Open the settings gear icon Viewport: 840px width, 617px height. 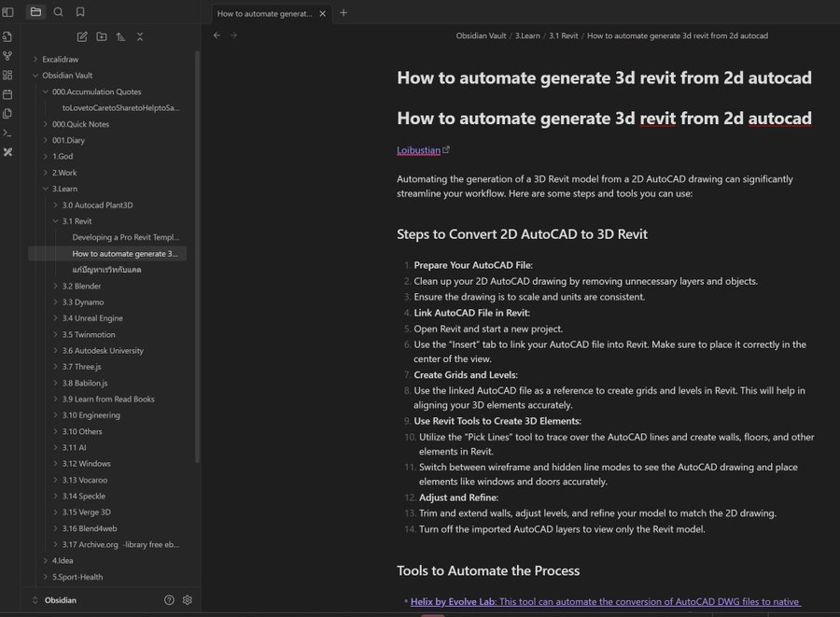[188, 600]
